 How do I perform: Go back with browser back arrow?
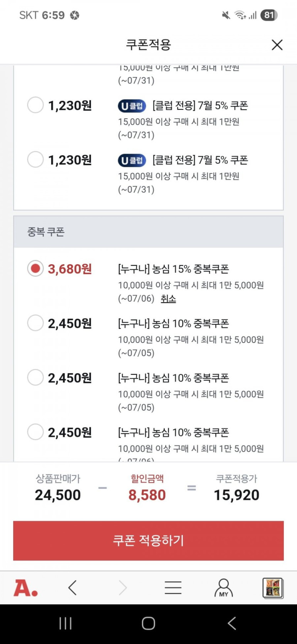pyautogui.click(x=73, y=588)
